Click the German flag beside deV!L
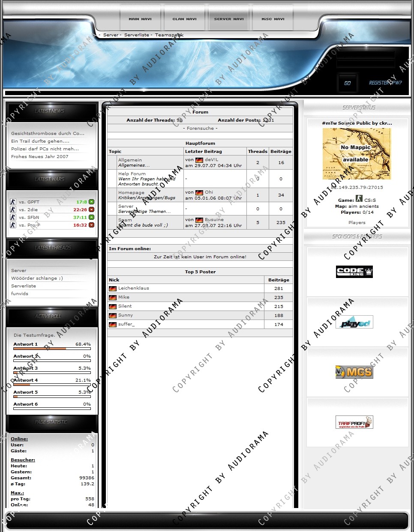Viewport: 414px width, 532px height. point(199,160)
